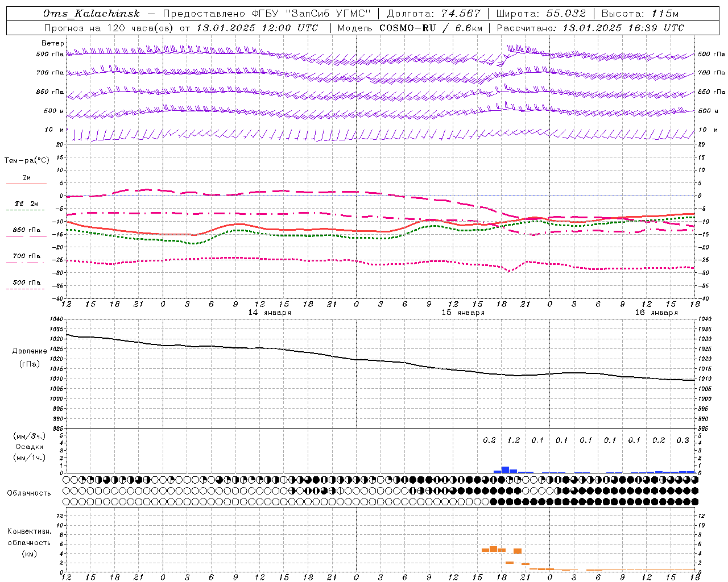Click the date label "14 января"

270,313
